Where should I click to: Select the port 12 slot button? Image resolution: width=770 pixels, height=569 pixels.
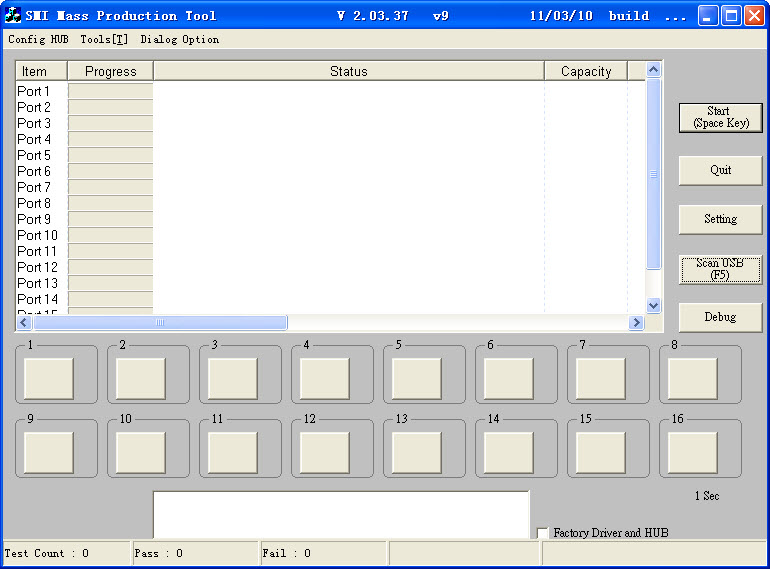(324, 452)
